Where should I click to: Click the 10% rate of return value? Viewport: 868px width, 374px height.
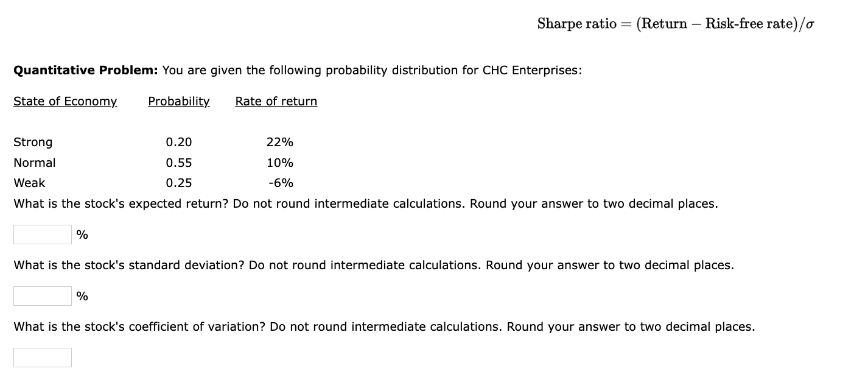click(280, 163)
